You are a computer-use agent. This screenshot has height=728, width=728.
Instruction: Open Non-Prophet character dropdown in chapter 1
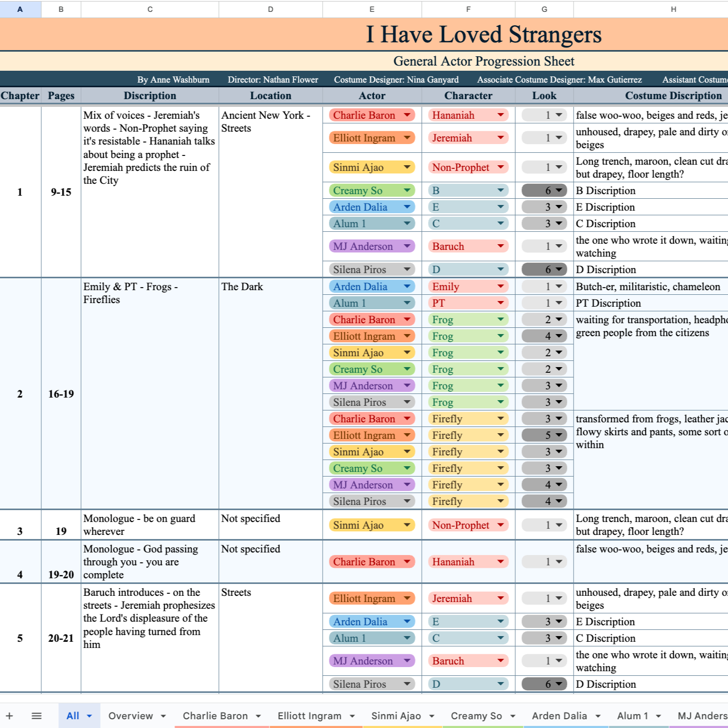[468, 167]
